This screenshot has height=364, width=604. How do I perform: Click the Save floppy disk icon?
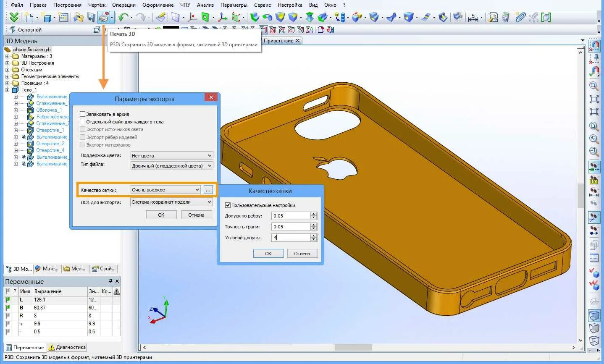(x=91, y=17)
